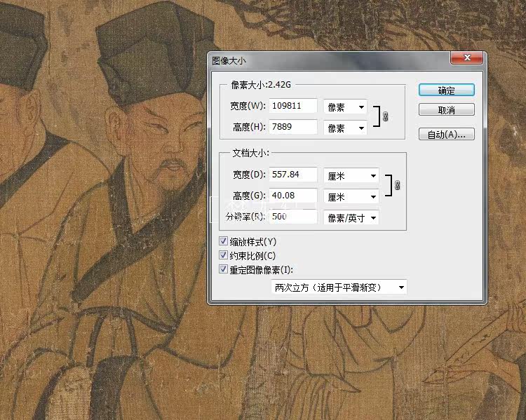This screenshot has width=526, height=420.
Task: Click the 像素大小:2.42G label
Action: [261, 85]
